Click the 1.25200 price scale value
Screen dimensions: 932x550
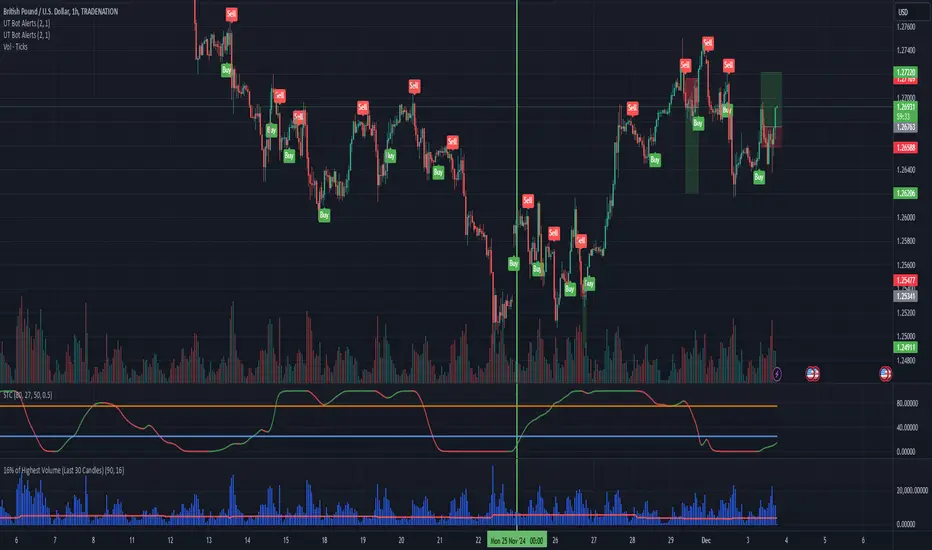(x=906, y=313)
